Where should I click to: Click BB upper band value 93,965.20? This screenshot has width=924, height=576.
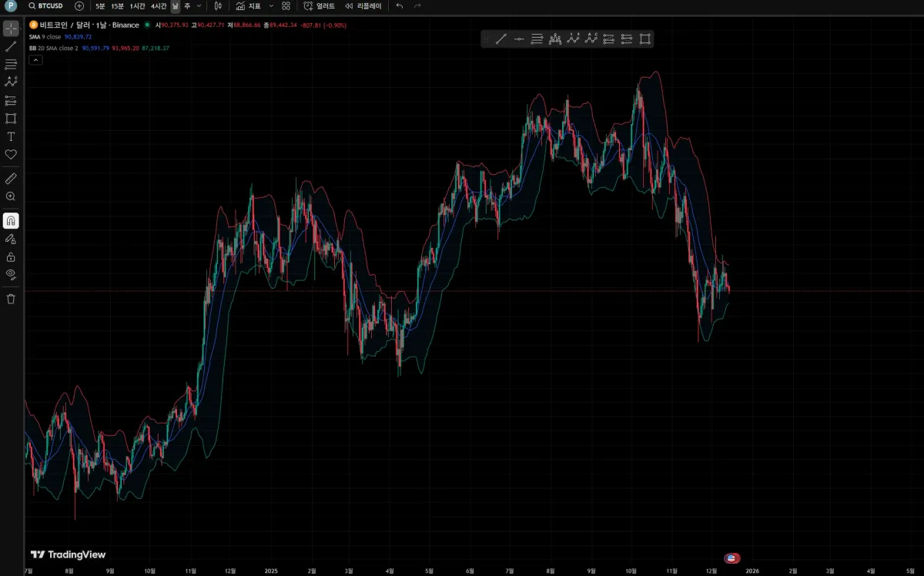126,48
